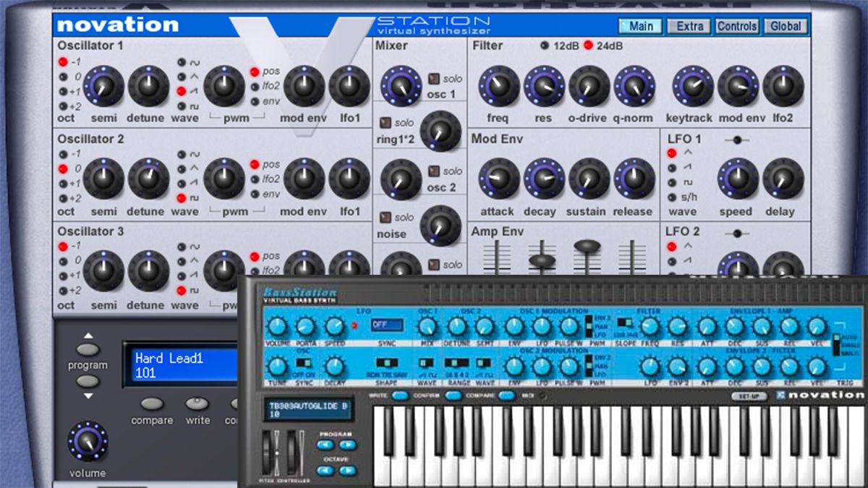Select the 12dB filter slope
This screenshot has height=488, width=868.
point(544,46)
